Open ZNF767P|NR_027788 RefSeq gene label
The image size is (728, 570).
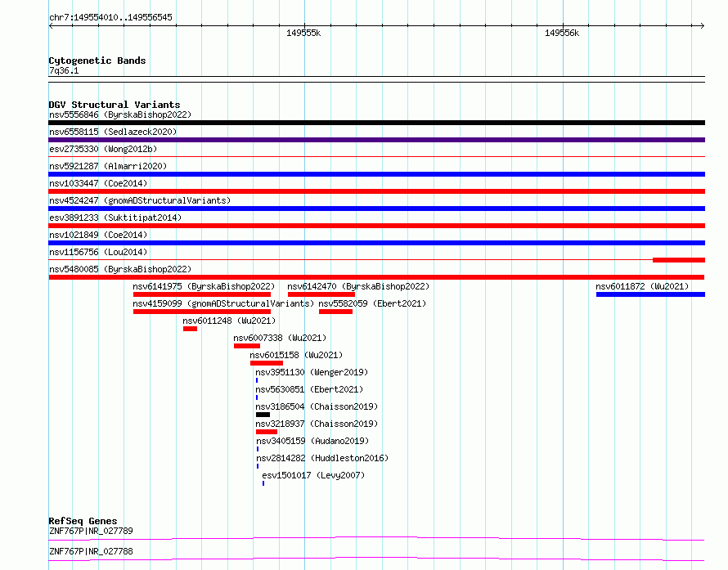tap(91, 551)
